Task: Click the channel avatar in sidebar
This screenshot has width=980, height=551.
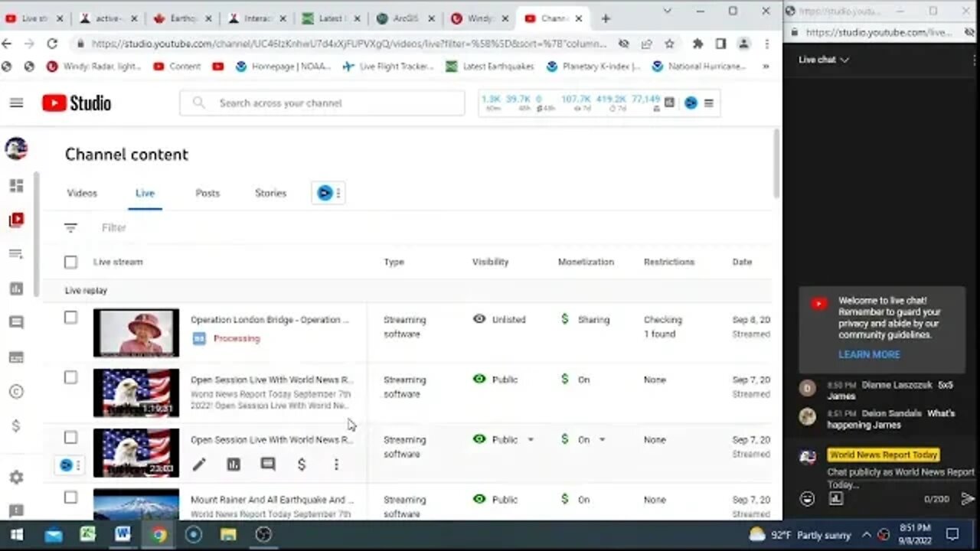Action: [16, 148]
